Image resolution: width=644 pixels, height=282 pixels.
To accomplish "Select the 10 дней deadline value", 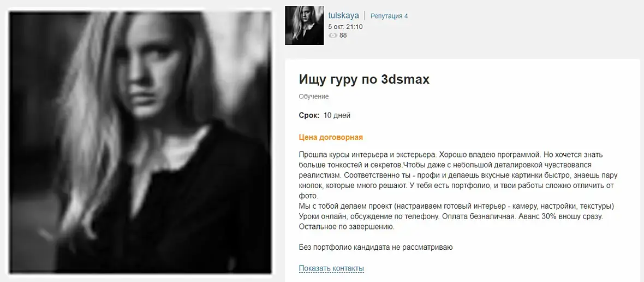I will click(x=337, y=115).
